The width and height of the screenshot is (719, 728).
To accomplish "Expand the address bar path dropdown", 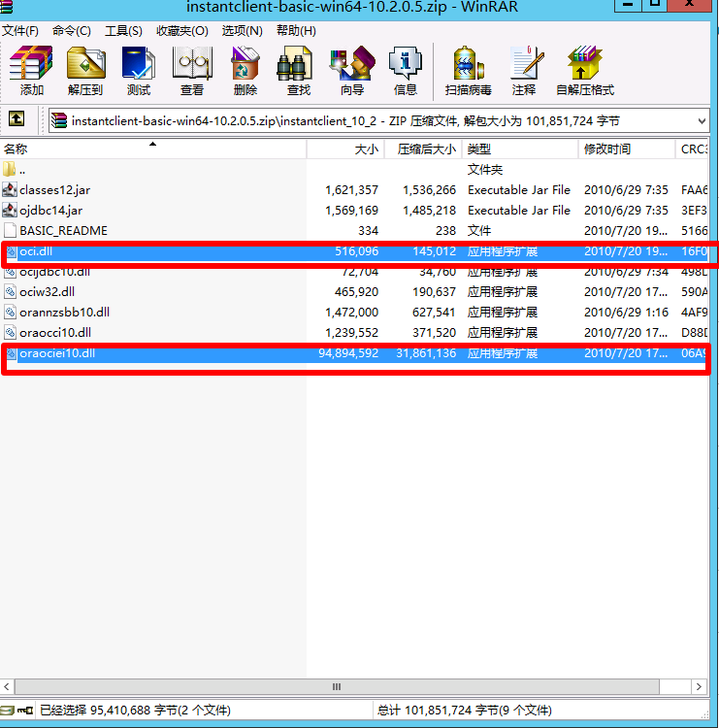I will tap(702, 121).
